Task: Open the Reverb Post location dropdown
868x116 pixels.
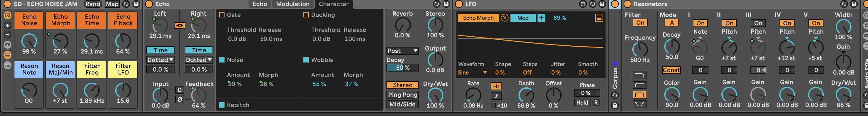Action: point(403,51)
